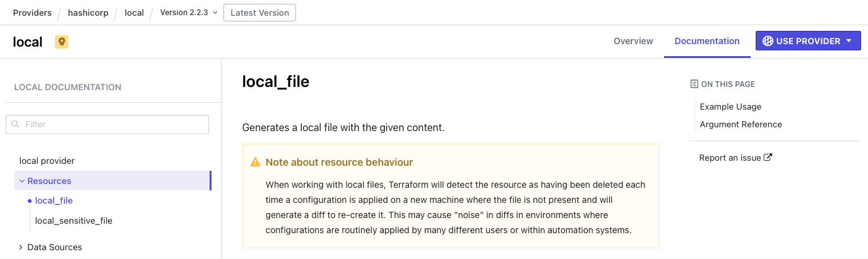Select local_sensitive_file in the sidebar
The width and height of the screenshot is (868, 259).
tap(74, 221)
